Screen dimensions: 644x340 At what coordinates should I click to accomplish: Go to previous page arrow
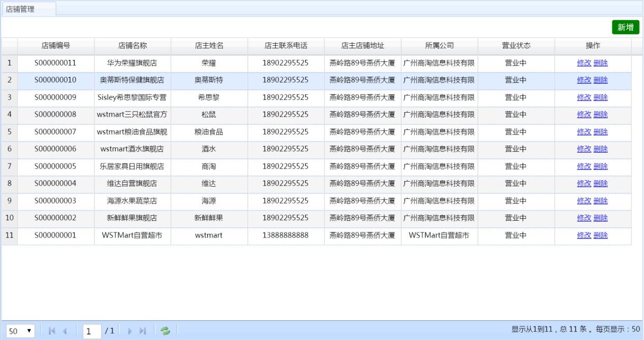click(65, 331)
